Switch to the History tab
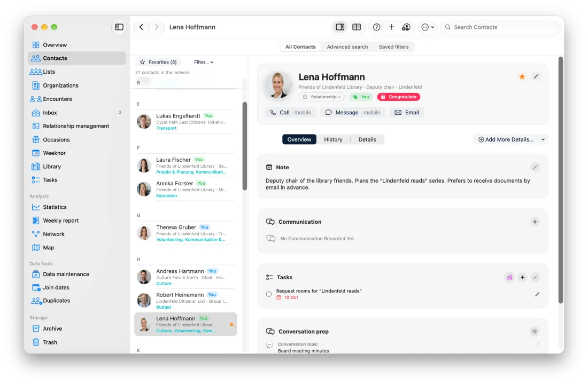The width and height of the screenshot is (588, 385). [x=333, y=139]
